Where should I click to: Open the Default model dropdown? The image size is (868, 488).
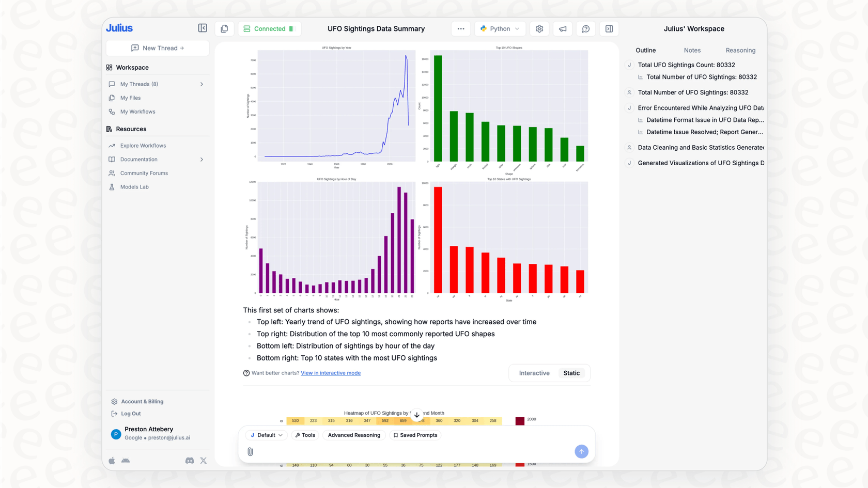pos(267,435)
